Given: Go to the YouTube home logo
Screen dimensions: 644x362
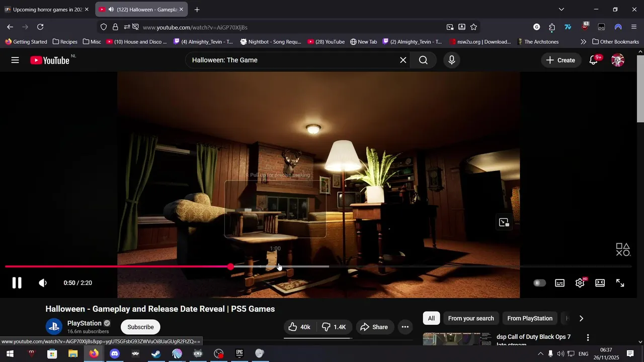Looking at the screenshot, I should 49,60.
